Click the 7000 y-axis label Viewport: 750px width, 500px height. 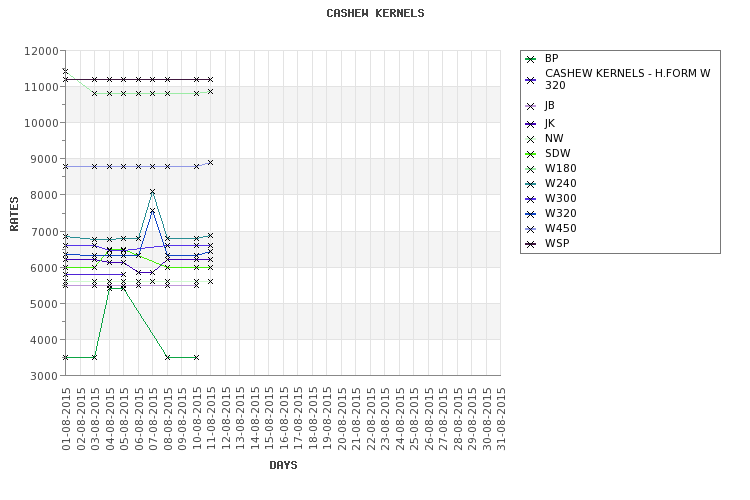pyautogui.click(x=44, y=232)
